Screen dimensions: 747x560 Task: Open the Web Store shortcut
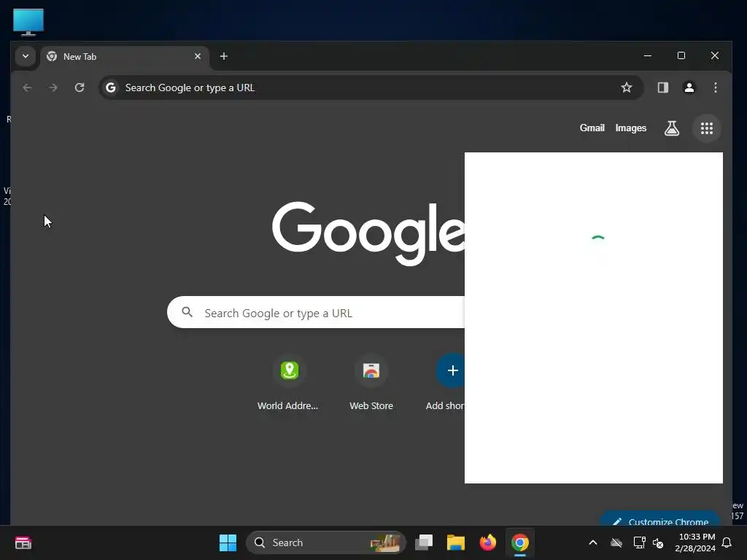point(371,384)
